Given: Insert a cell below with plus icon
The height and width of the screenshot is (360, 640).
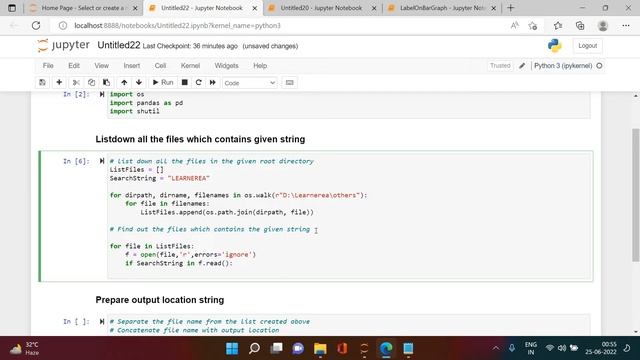Looking at the screenshot, I should [x=59, y=82].
